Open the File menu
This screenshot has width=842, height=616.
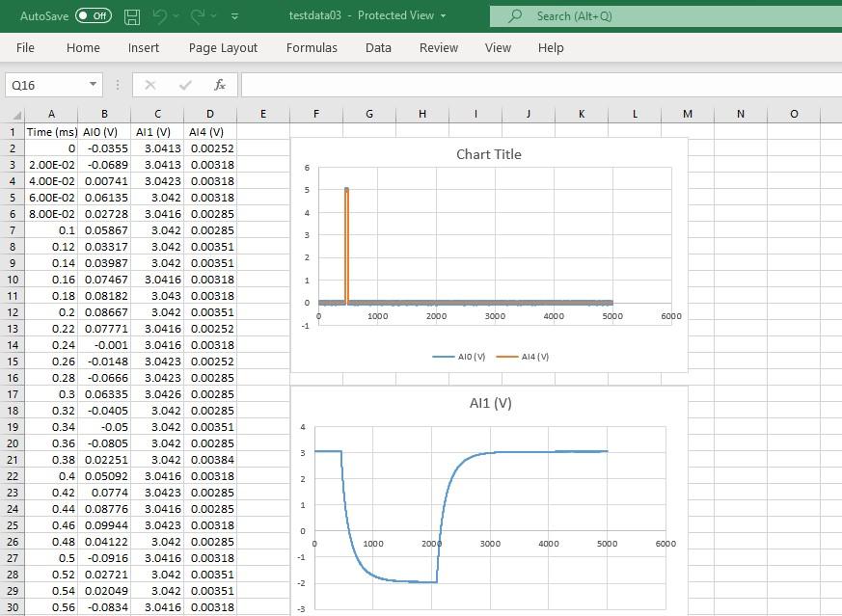point(25,47)
